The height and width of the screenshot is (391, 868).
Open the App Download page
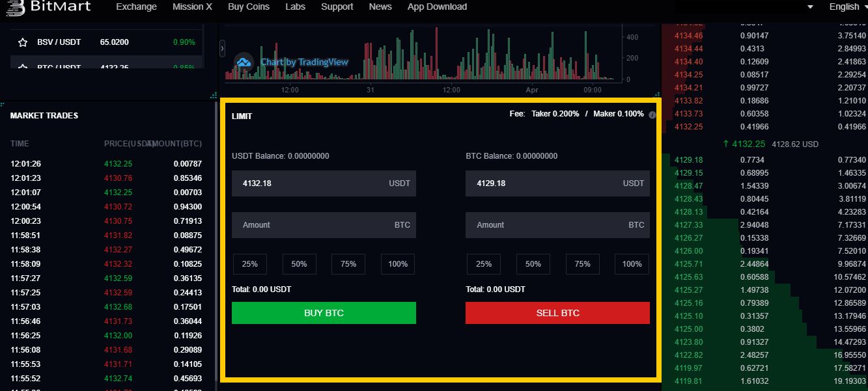pos(437,7)
